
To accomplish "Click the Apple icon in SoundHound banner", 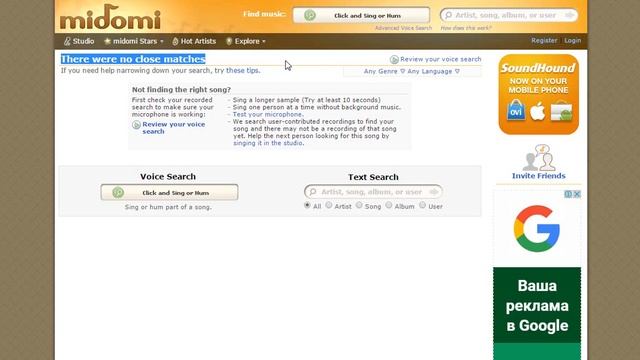I will (x=538, y=111).
